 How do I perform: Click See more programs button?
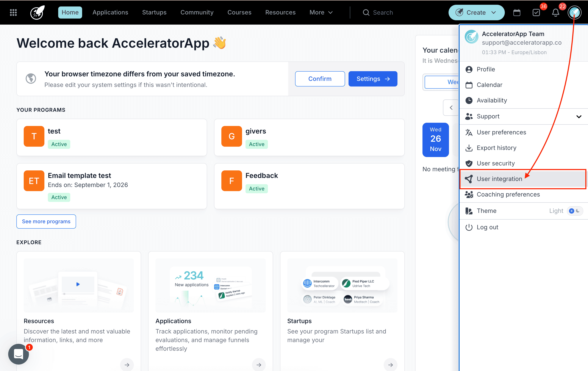point(46,222)
